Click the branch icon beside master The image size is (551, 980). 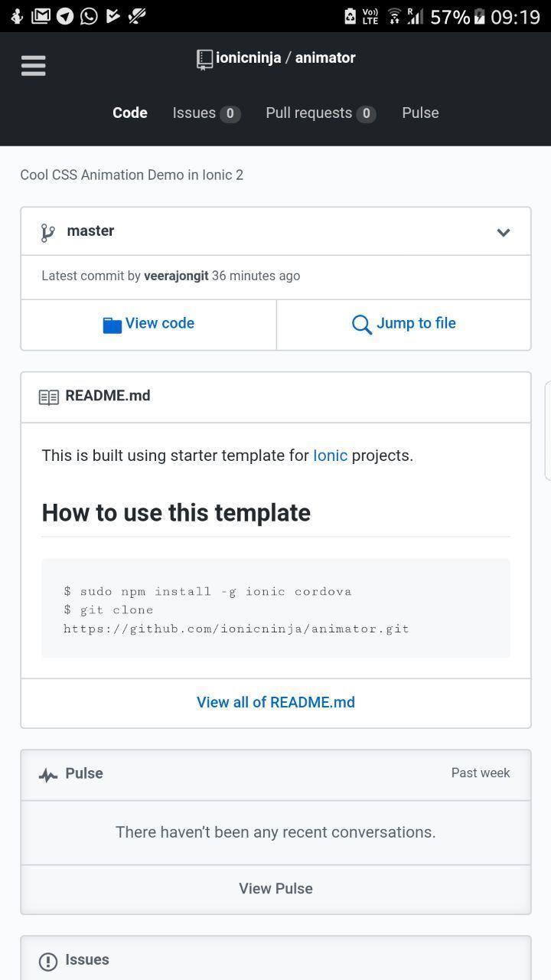47,231
